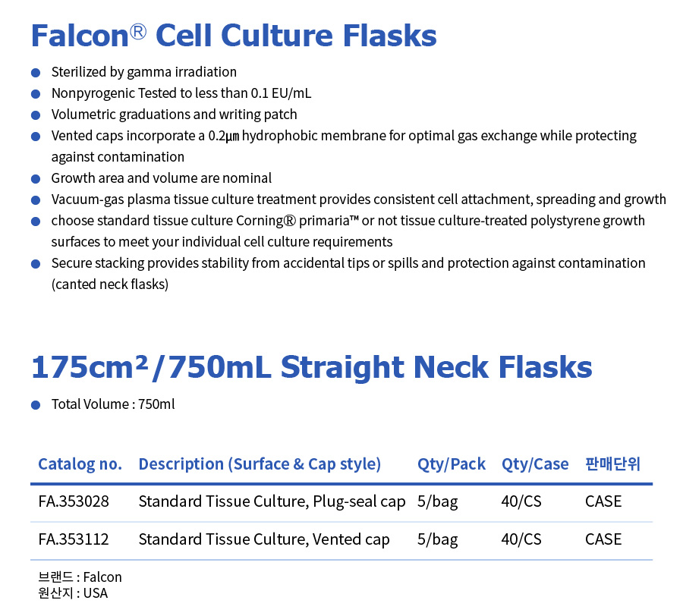Click the 175cm²/750mL Straight Neck Flasks heading
The height and width of the screenshot is (616, 683).
pos(311,367)
